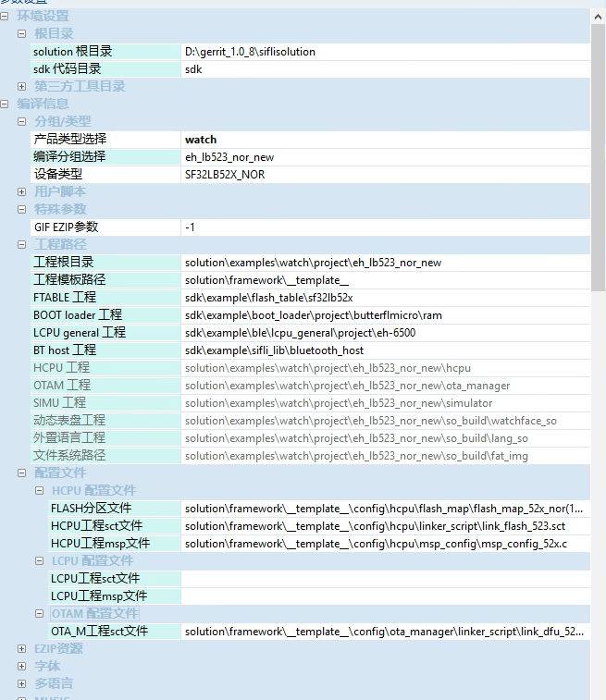The width and height of the screenshot is (606, 700).
Task: Collapse the 编译信息 section
Action: tap(5, 104)
